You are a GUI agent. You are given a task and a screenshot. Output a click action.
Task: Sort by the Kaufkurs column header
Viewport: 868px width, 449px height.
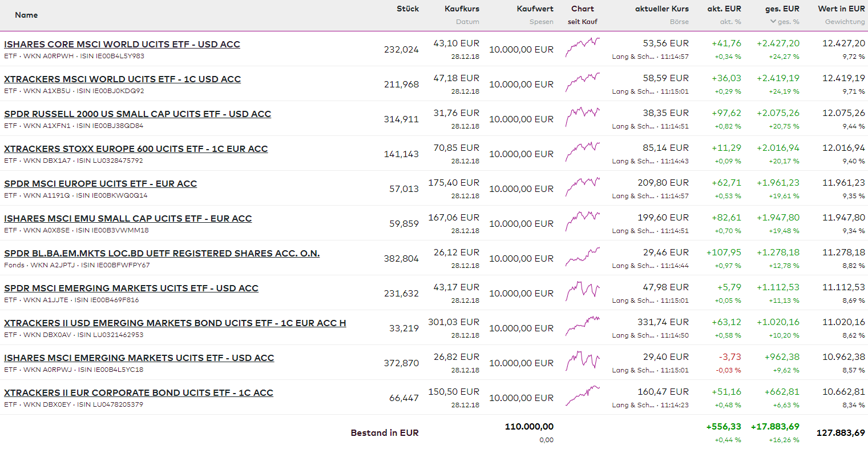tap(462, 9)
